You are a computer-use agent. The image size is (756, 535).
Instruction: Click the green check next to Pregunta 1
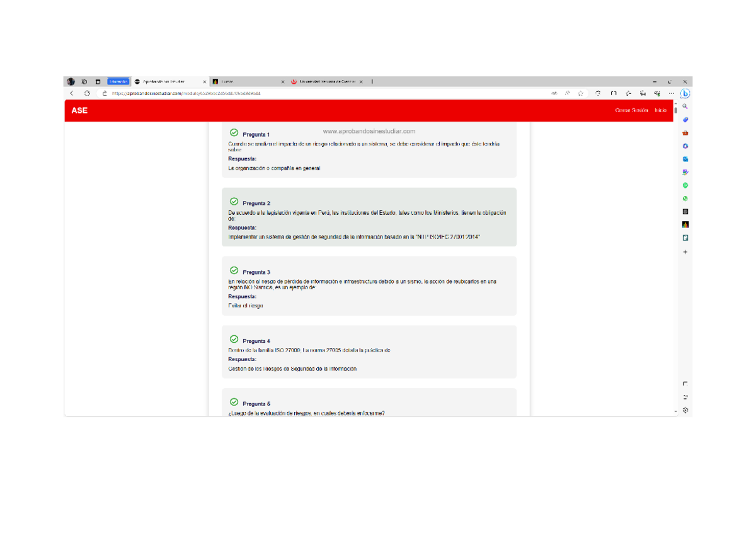pos(234,133)
